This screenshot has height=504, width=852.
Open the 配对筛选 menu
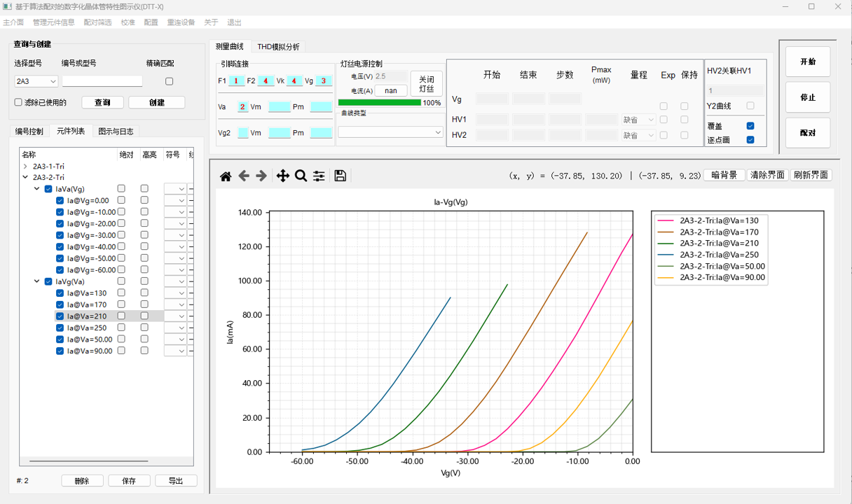[x=97, y=22]
